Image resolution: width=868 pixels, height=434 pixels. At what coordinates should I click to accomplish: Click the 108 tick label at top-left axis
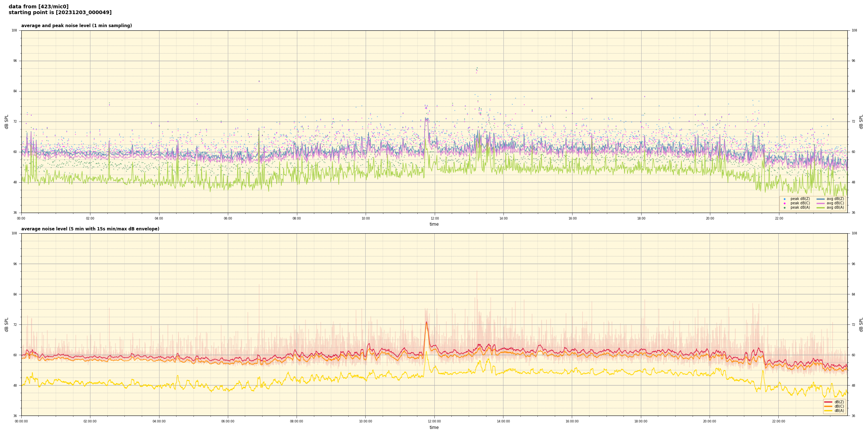(x=14, y=30)
